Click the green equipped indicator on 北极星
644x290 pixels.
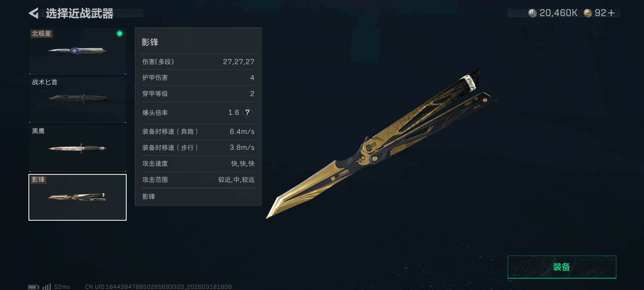pyautogui.click(x=120, y=33)
